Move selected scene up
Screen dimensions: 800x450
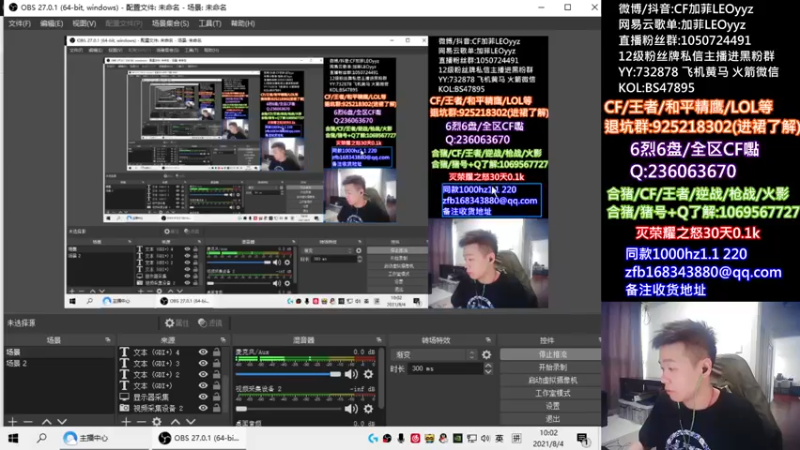pyautogui.click(x=46, y=422)
